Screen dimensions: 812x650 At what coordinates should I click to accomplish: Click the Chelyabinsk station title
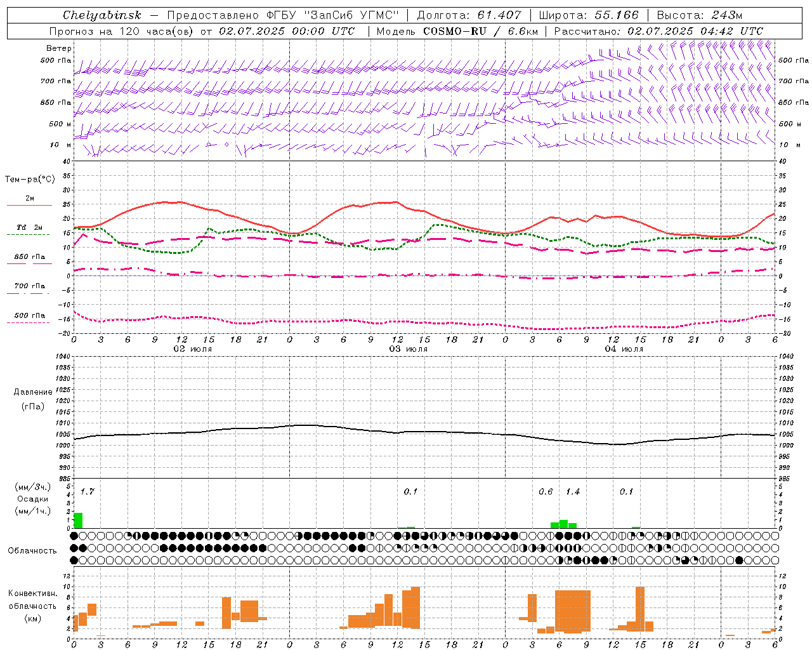coord(102,15)
